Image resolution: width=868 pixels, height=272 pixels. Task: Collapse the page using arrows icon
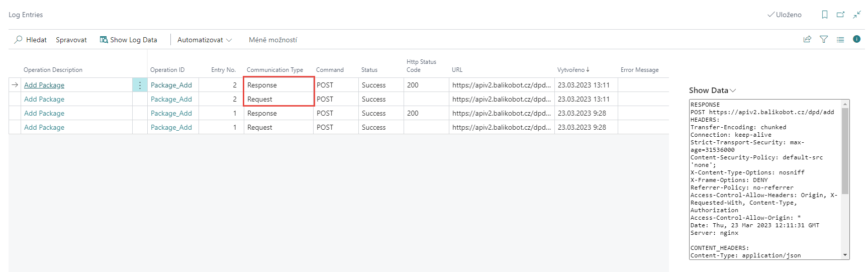click(857, 15)
